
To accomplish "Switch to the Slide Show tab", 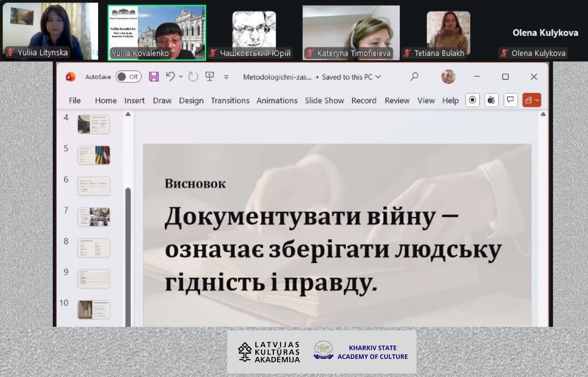I will 324,101.
